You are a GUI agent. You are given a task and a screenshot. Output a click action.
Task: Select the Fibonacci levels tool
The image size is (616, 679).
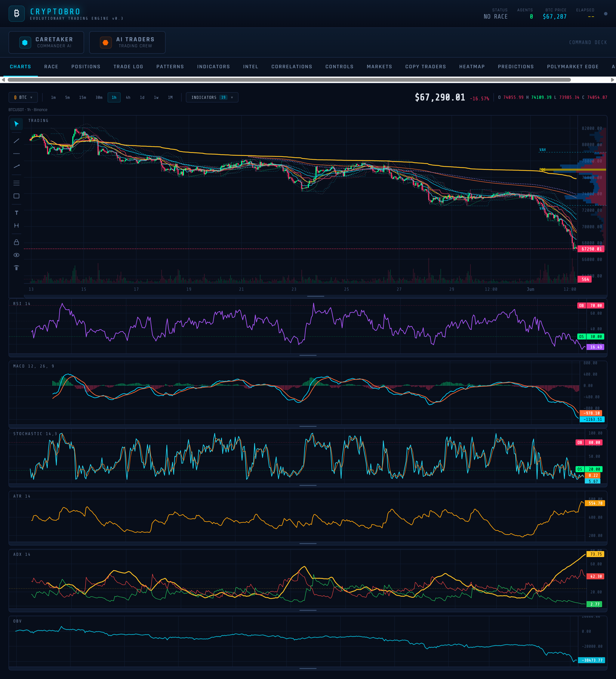[x=16, y=183]
